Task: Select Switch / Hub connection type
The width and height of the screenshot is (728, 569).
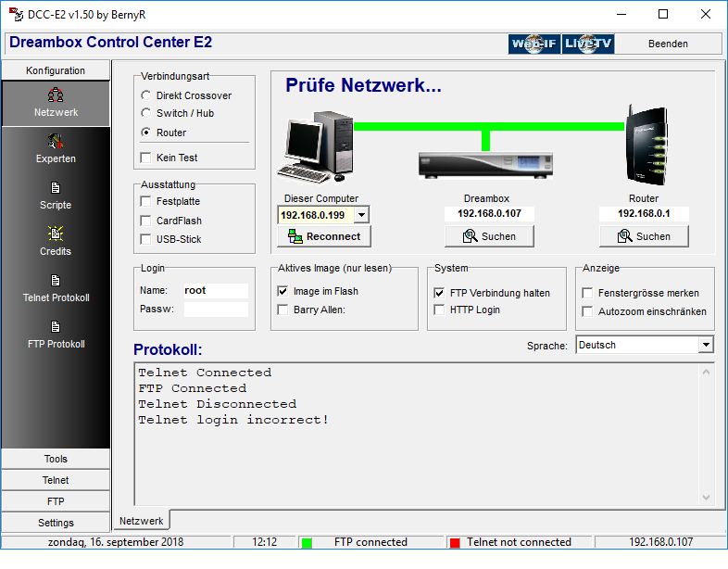Action: point(145,113)
